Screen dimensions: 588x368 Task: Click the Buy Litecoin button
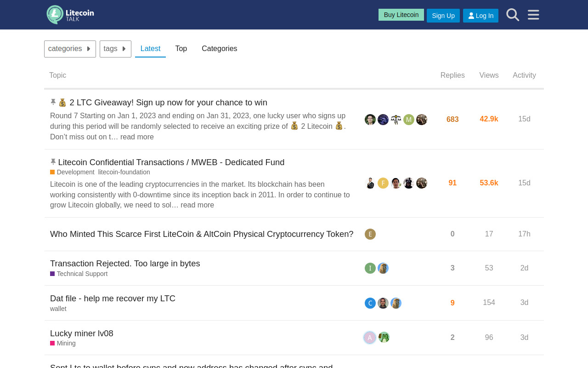(401, 15)
